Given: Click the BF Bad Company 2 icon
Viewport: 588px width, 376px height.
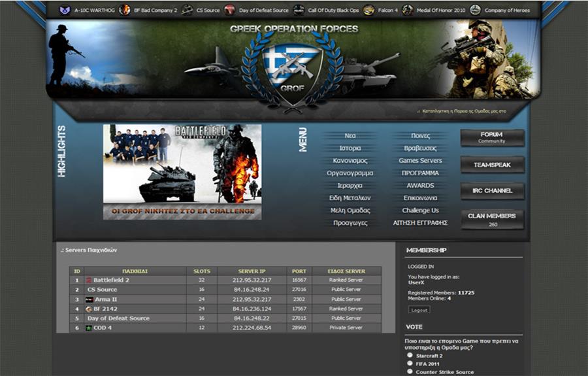Looking at the screenshot, I should [125, 10].
